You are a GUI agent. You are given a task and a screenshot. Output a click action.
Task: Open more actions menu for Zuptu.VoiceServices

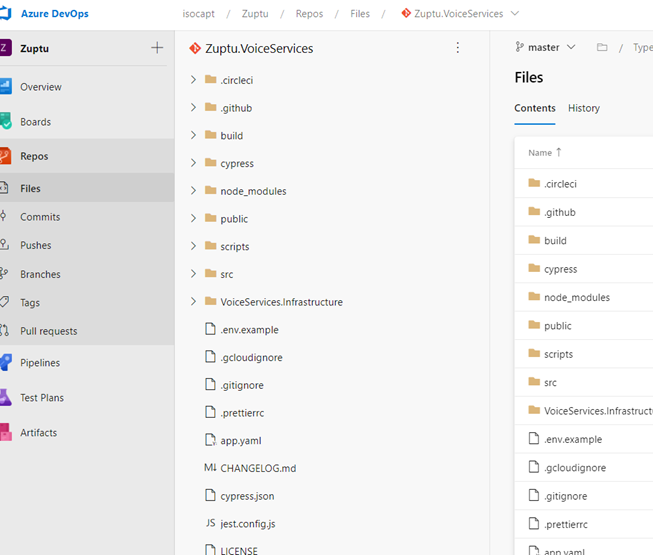(x=458, y=48)
